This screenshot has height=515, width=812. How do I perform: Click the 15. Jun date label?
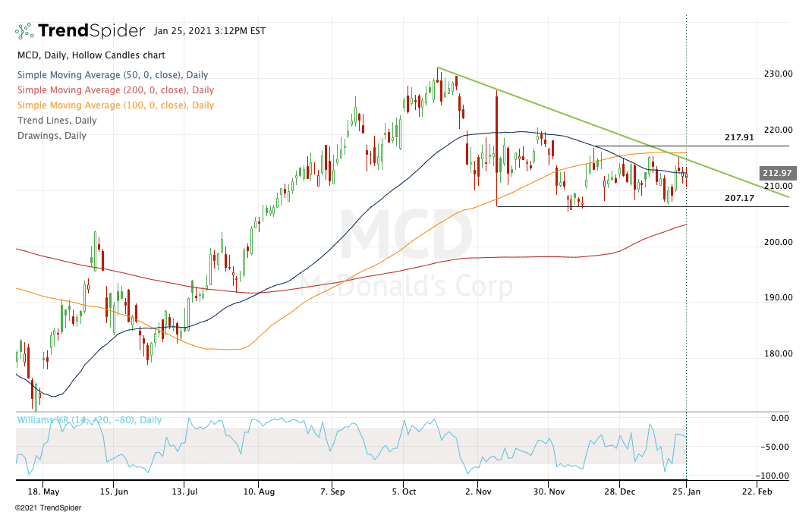(x=114, y=491)
